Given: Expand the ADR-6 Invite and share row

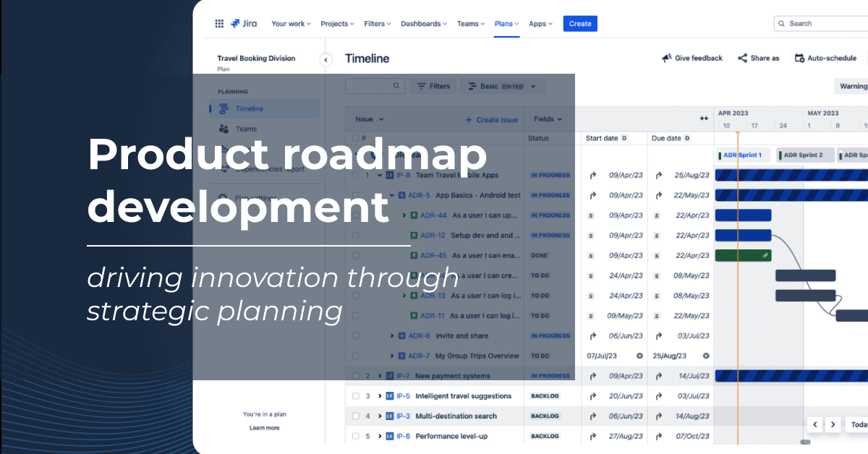Looking at the screenshot, I should coord(393,335).
